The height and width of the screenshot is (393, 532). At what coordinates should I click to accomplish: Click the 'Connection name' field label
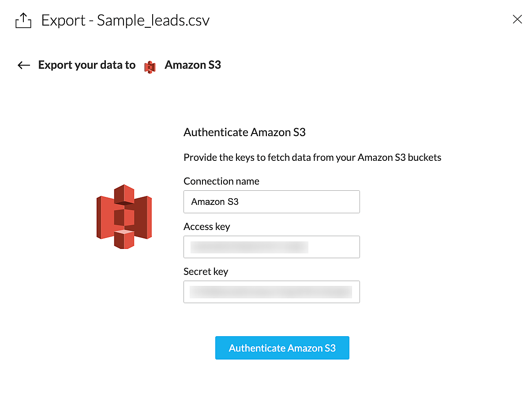(221, 181)
